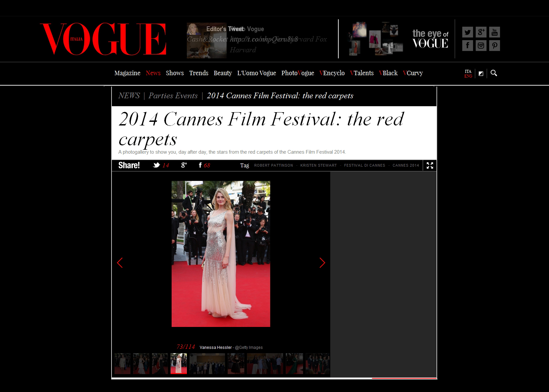Go back to previous gallery photo
The width and height of the screenshot is (549, 392).
pos(120,263)
